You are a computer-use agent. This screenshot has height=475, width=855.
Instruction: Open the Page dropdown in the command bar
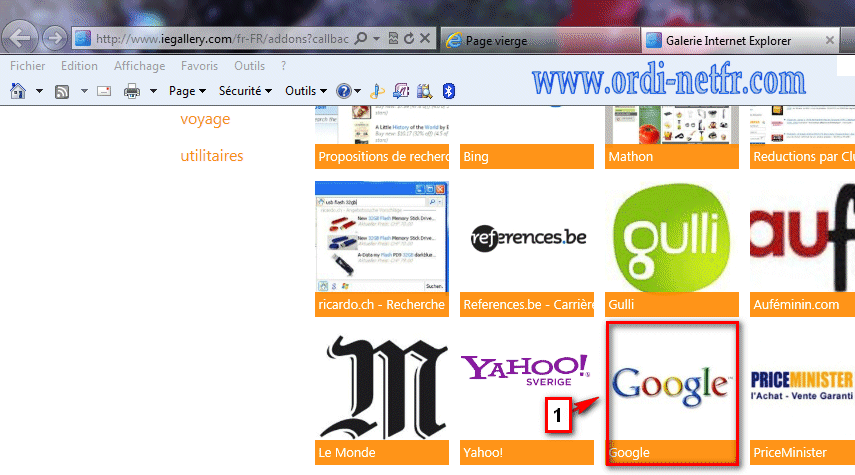tap(187, 91)
